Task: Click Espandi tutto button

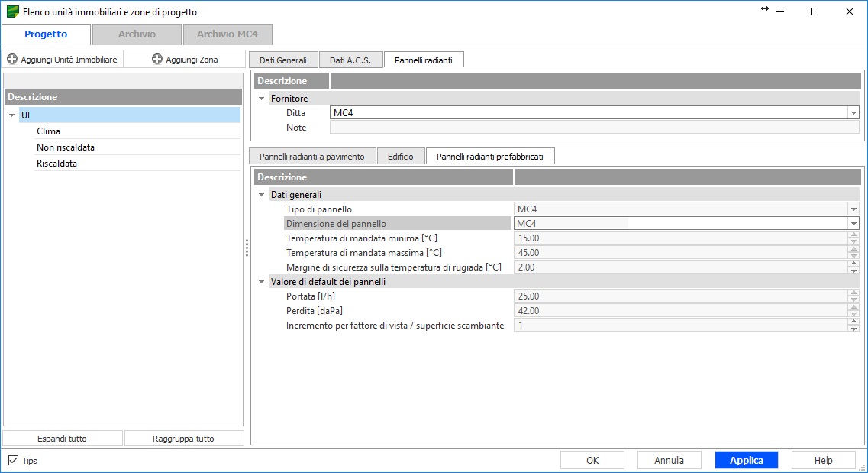Action: (62, 438)
